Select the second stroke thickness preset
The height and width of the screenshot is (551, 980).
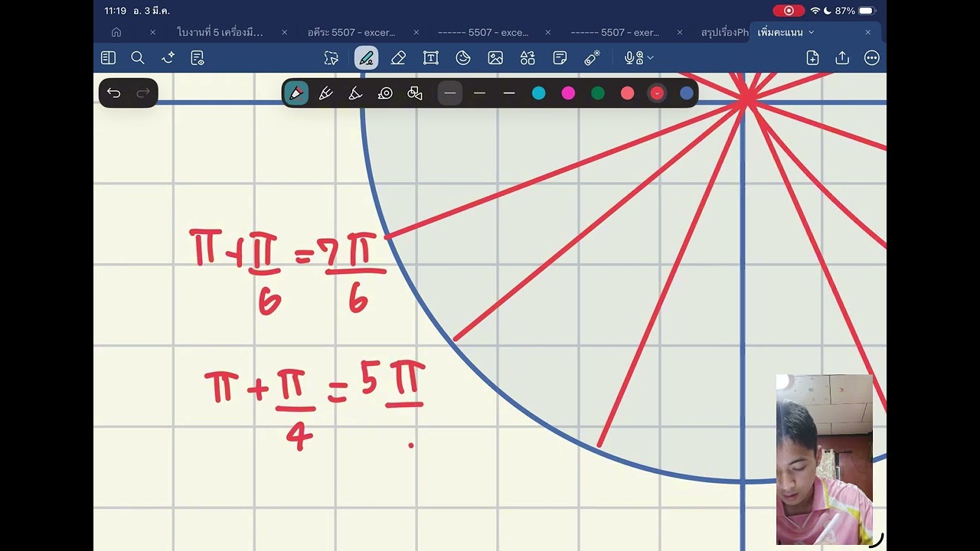(x=480, y=93)
